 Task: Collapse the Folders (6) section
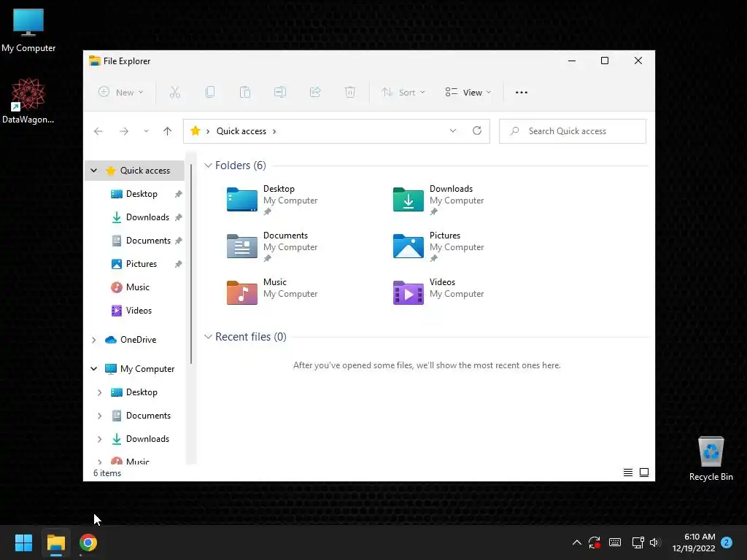click(208, 166)
